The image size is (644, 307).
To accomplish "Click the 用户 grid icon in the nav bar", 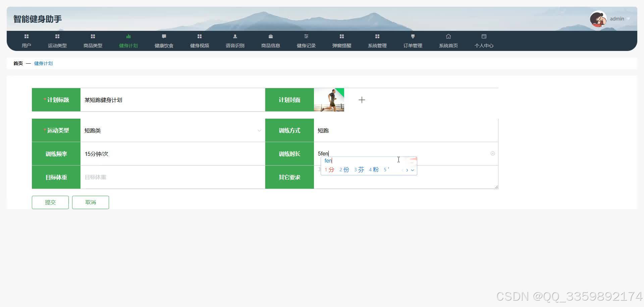I will click(x=26, y=36).
